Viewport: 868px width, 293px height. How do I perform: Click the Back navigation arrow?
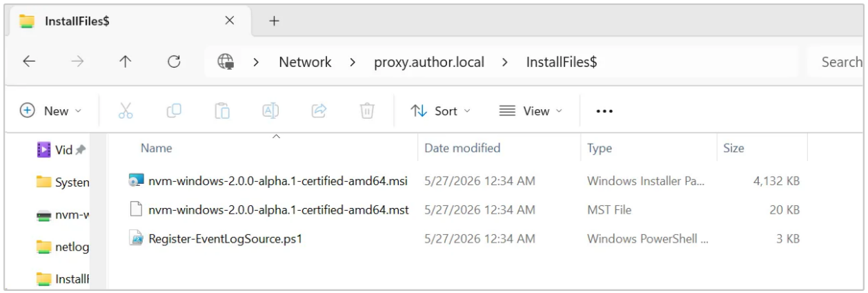29,62
